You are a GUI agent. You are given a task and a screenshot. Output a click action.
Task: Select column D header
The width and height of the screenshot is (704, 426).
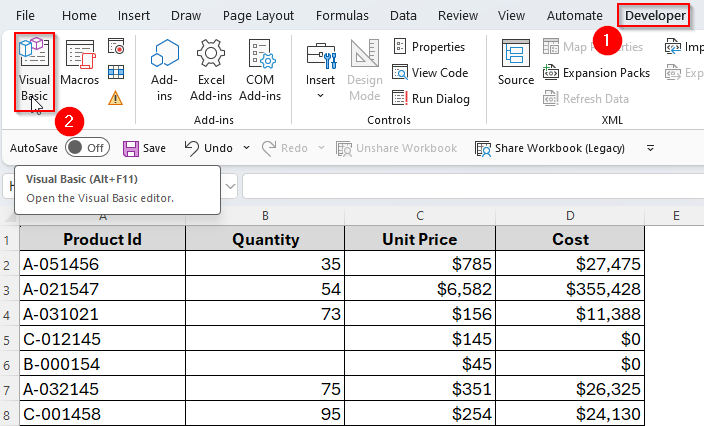point(570,216)
